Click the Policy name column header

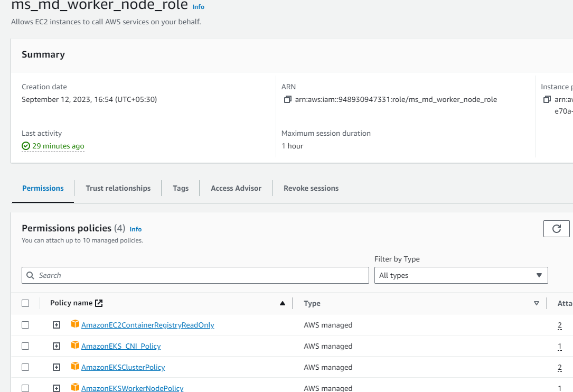point(71,303)
